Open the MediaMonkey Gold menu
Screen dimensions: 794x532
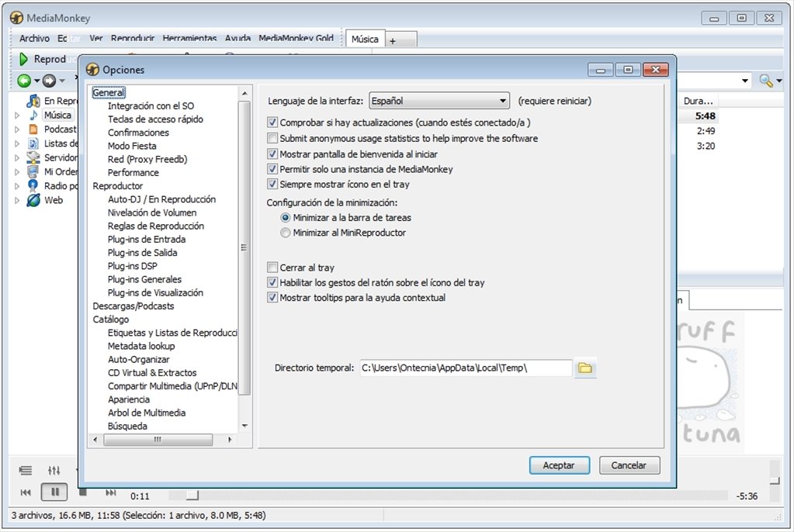point(296,39)
